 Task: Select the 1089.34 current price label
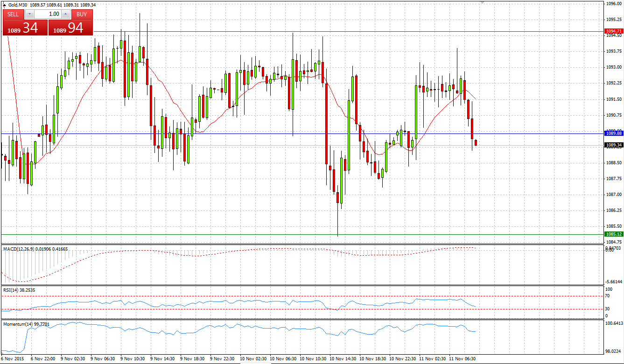pos(614,145)
